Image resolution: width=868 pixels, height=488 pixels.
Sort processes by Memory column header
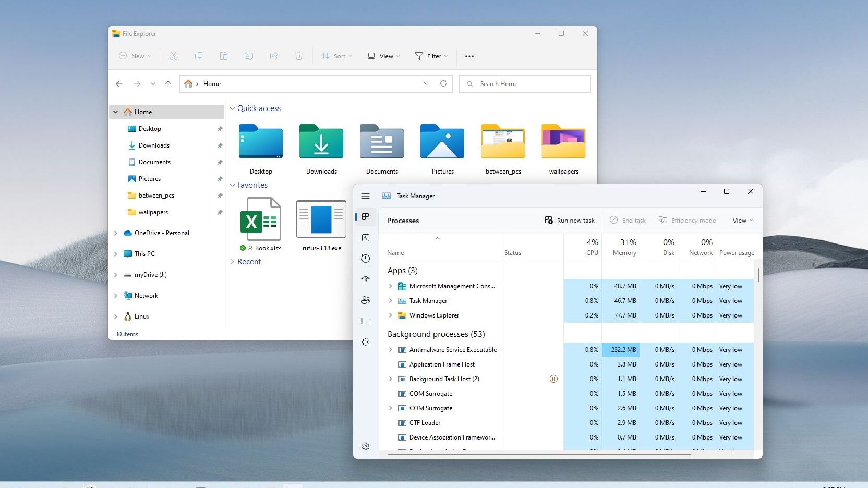[x=624, y=247]
